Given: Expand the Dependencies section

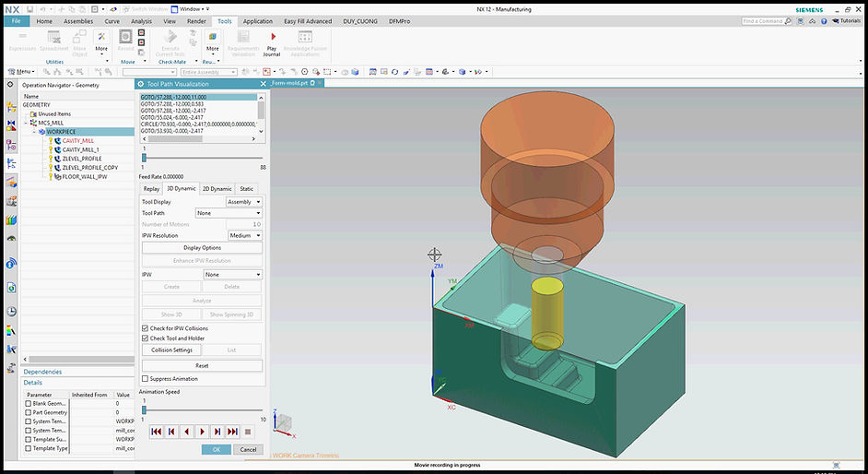Looking at the screenshot, I should [x=42, y=373].
